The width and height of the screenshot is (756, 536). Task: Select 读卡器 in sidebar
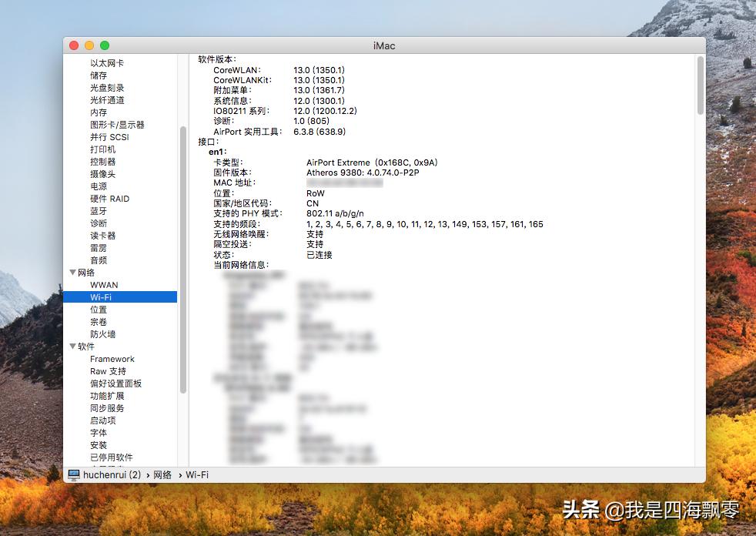point(102,236)
